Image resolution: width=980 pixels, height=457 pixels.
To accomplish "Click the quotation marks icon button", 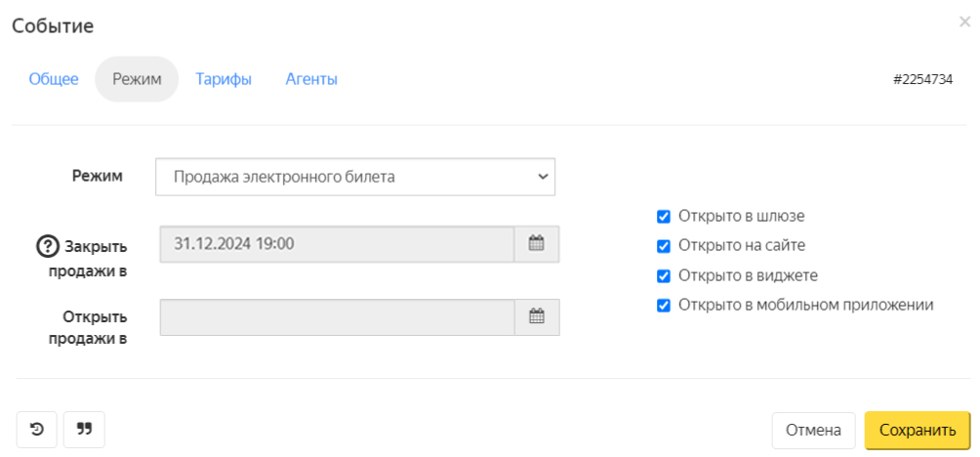I will tap(84, 429).
